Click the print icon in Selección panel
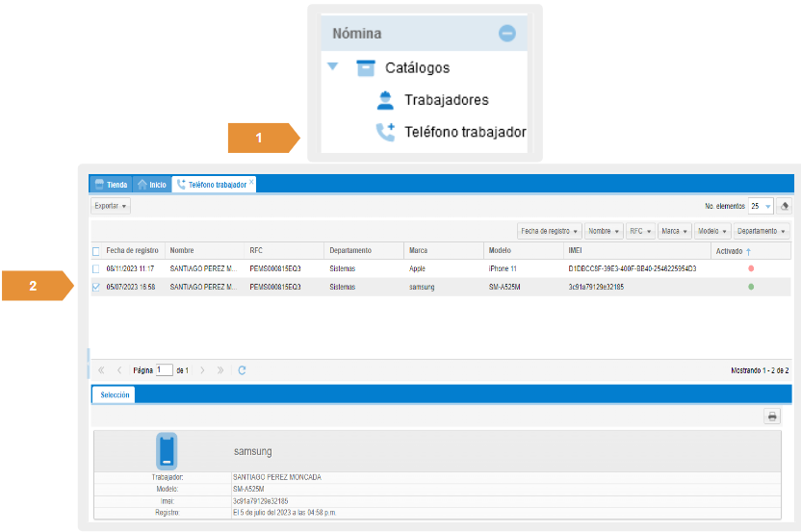Screen dimensions: 801x532 pyautogui.click(x=771, y=417)
